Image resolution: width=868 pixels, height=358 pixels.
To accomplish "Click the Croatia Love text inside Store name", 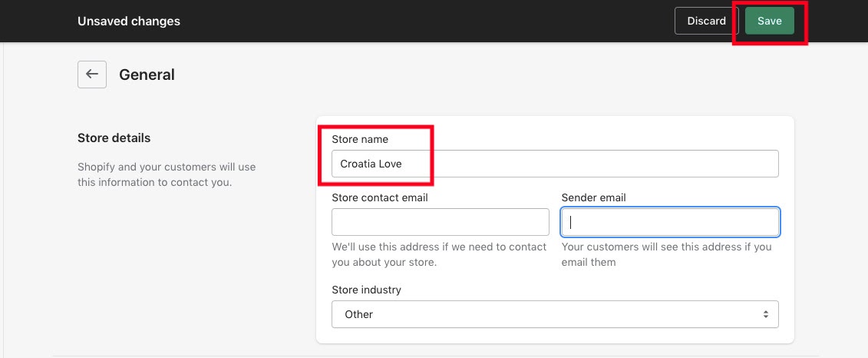I will tap(371, 164).
